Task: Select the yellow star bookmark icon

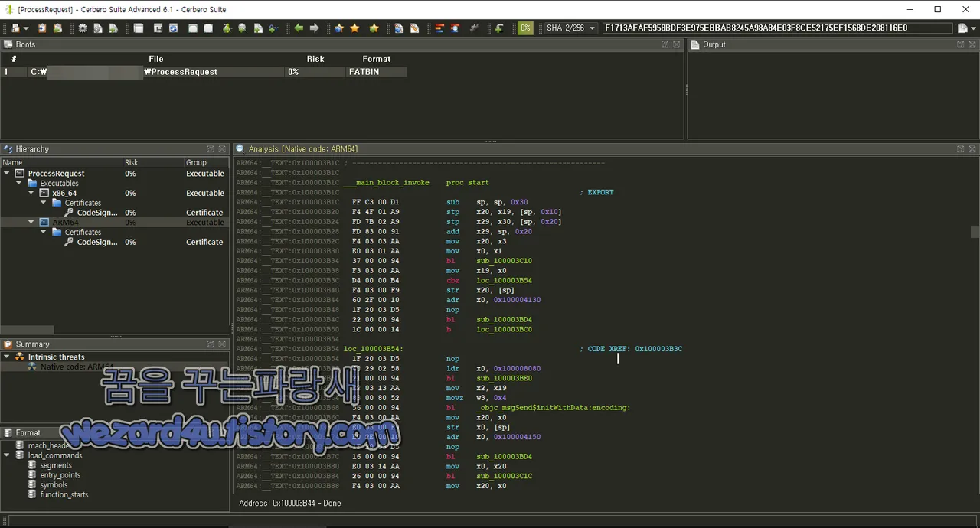Action: tap(355, 28)
